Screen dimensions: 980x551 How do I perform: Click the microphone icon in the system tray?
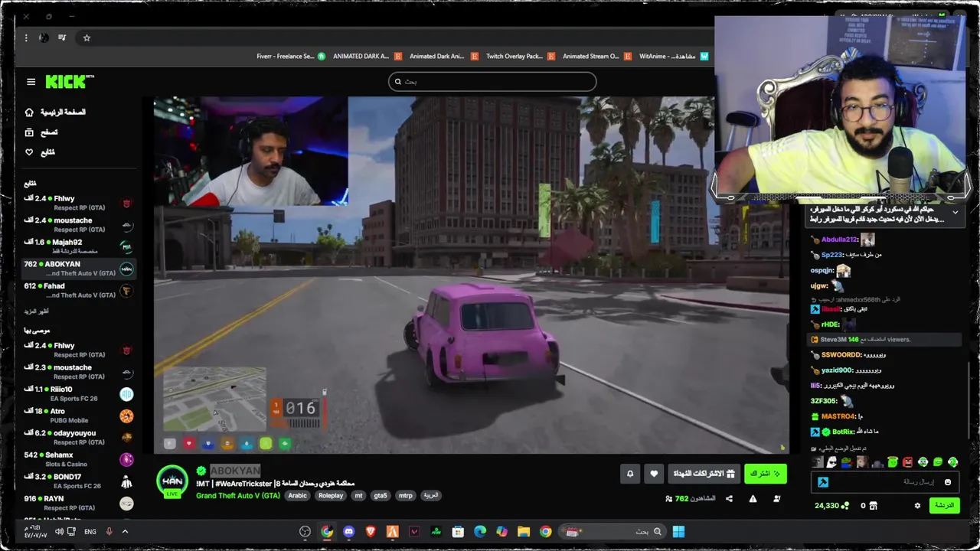coord(109,531)
